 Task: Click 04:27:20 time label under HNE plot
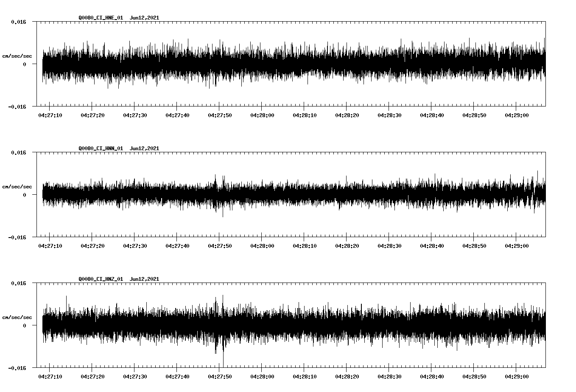click(x=92, y=115)
